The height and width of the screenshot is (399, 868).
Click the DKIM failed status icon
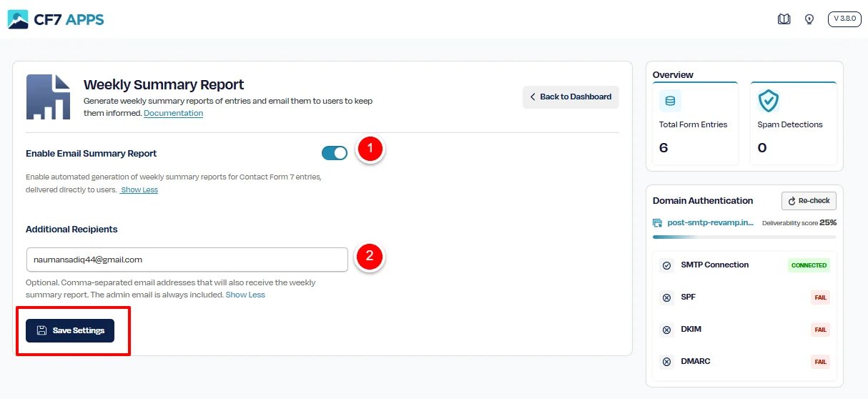[x=667, y=330]
